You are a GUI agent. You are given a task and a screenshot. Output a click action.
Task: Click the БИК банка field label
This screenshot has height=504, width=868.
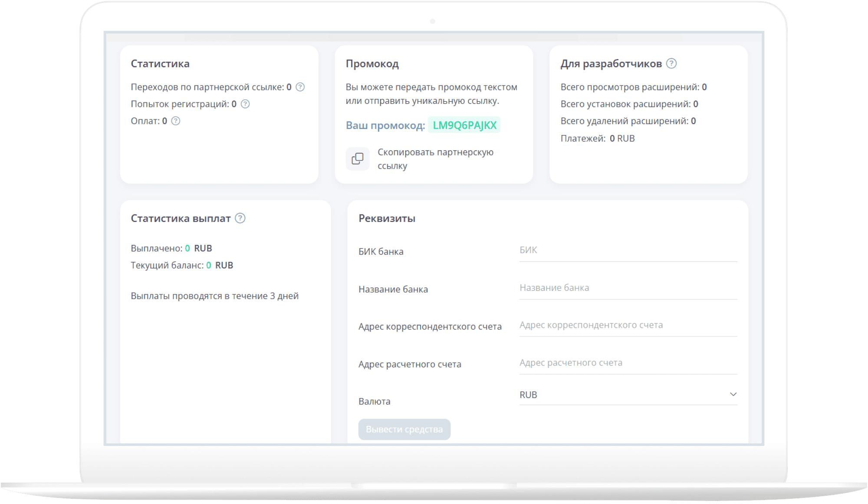click(381, 252)
